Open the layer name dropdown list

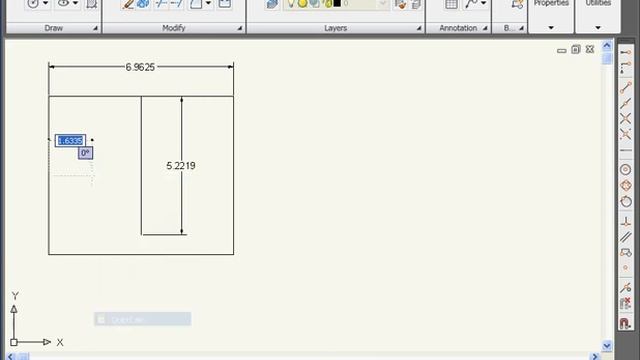[383, 4]
